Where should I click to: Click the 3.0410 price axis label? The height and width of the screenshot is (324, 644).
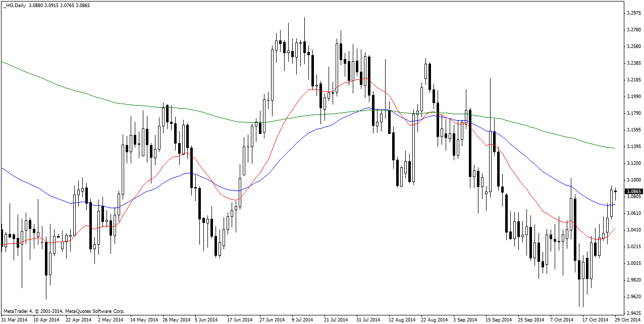(x=633, y=229)
